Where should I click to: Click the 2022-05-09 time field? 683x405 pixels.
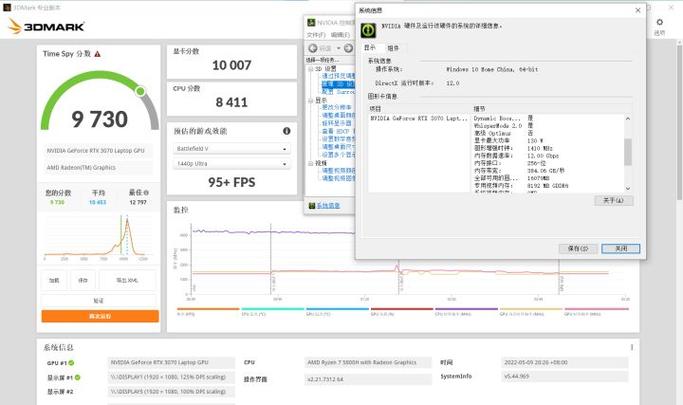click(x=564, y=362)
